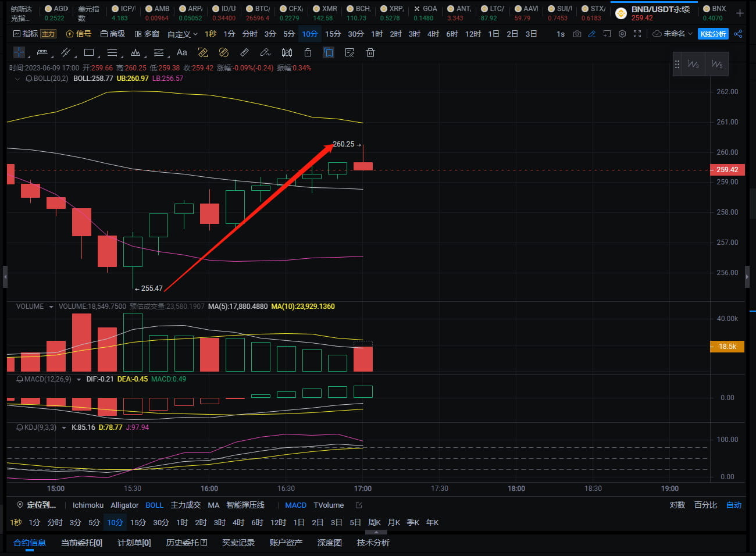Open the VOLUME indicator dropdown
756x556 pixels.
(51, 306)
